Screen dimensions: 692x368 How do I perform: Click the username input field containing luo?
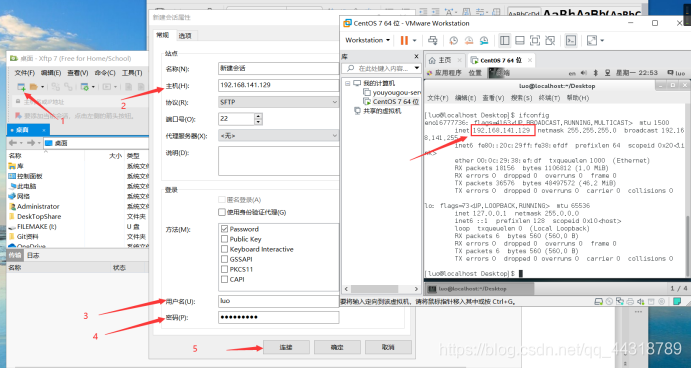point(278,301)
